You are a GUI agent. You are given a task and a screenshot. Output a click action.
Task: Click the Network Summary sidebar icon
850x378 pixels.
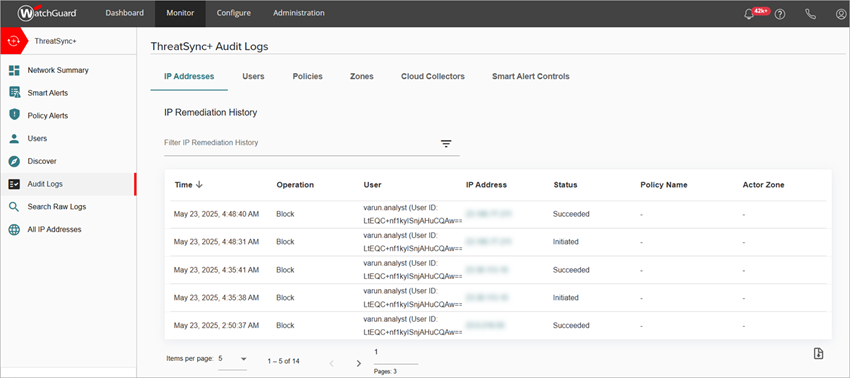click(x=15, y=70)
